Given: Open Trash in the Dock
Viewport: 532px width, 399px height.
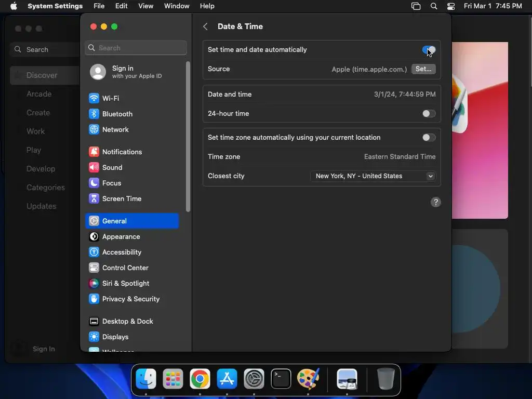Looking at the screenshot, I should [386, 379].
